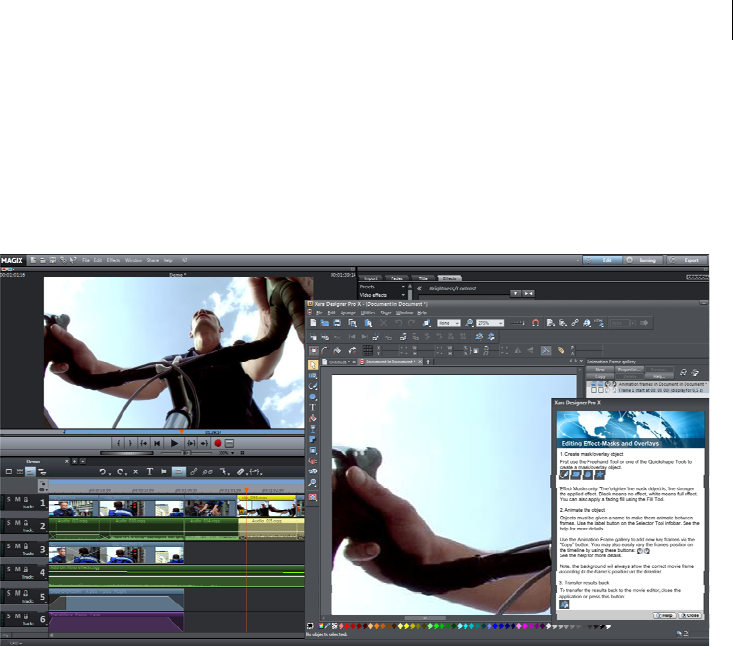Open the undo history dropdown arrow
Screen dimensions: 733x646
pos(110,474)
